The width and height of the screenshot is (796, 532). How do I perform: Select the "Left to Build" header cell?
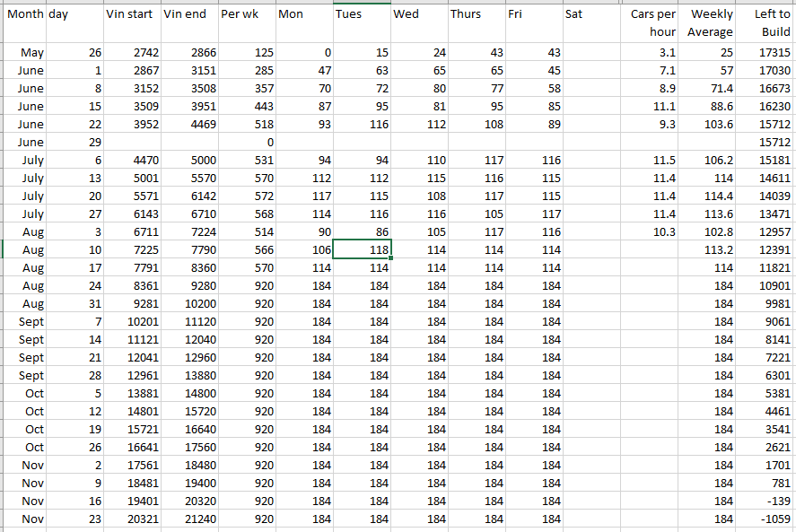(765, 22)
